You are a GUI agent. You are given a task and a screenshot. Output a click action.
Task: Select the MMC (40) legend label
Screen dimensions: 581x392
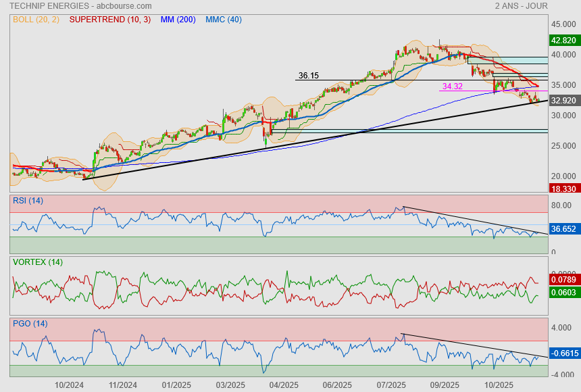223,20
